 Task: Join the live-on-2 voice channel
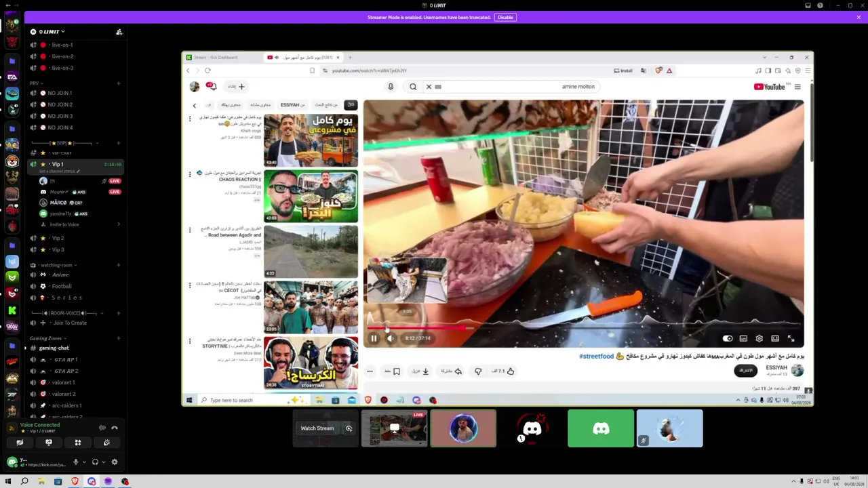75,56
